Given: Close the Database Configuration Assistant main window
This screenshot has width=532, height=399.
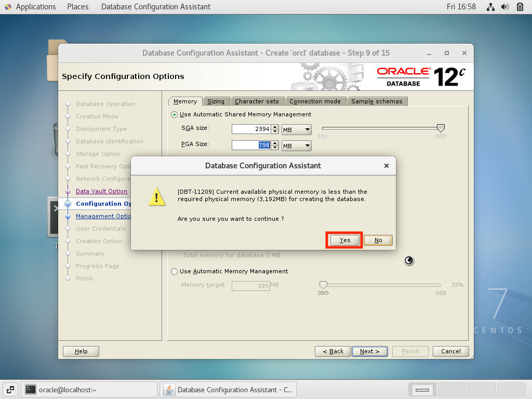Looking at the screenshot, I should (464, 54).
